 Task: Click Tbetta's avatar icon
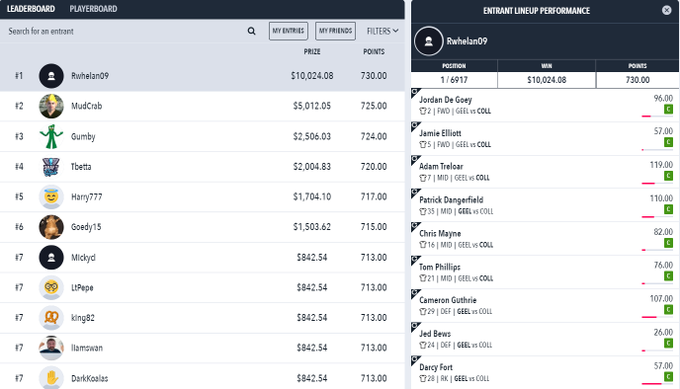(51, 167)
